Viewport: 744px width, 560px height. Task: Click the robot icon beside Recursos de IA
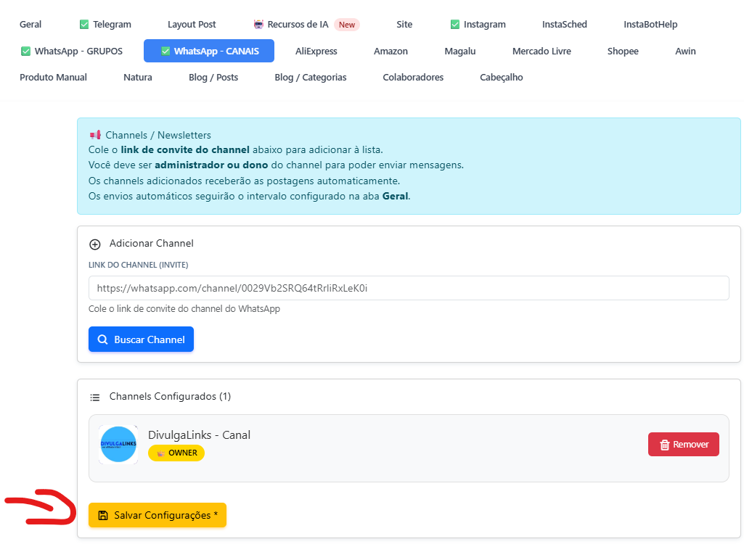(x=258, y=25)
